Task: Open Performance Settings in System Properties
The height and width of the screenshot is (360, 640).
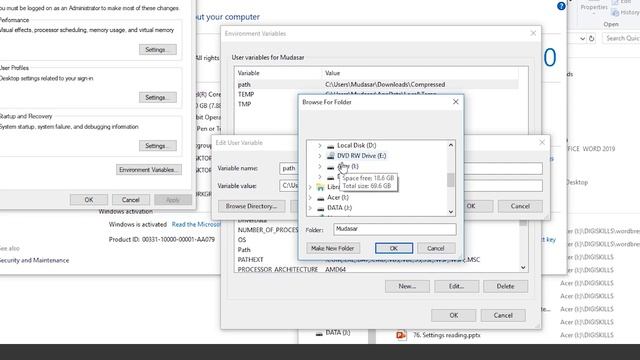Action: click(158, 50)
